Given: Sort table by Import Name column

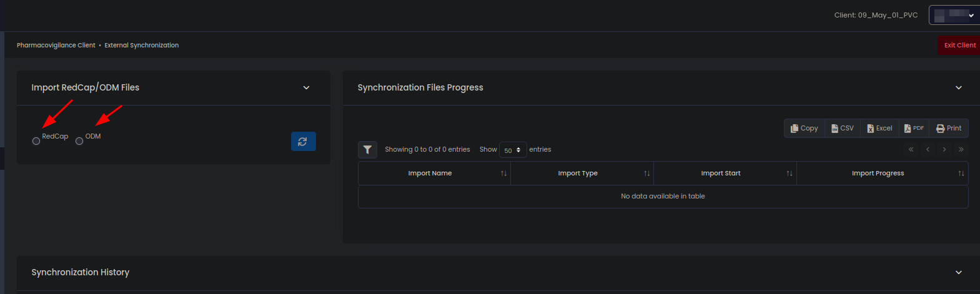Looking at the screenshot, I should pos(430,174).
